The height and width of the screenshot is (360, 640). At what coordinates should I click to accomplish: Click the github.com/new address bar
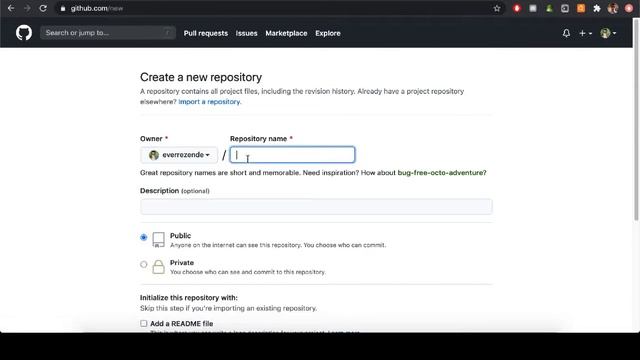[x=278, y=8]
